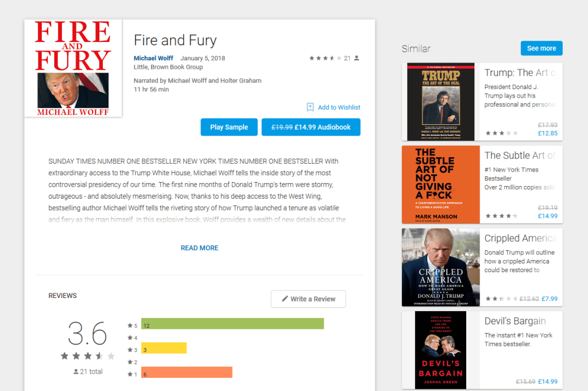588x391 pixels.
Task: Click the 2-star row label
Action: (133, 362)
